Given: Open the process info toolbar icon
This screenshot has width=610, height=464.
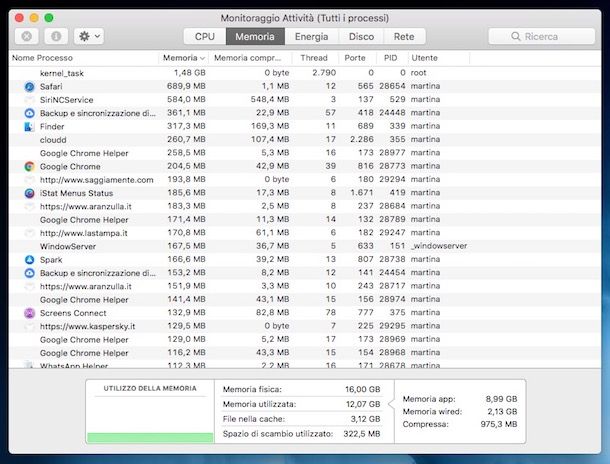Looking at the screenshot, I should (56, 36).
